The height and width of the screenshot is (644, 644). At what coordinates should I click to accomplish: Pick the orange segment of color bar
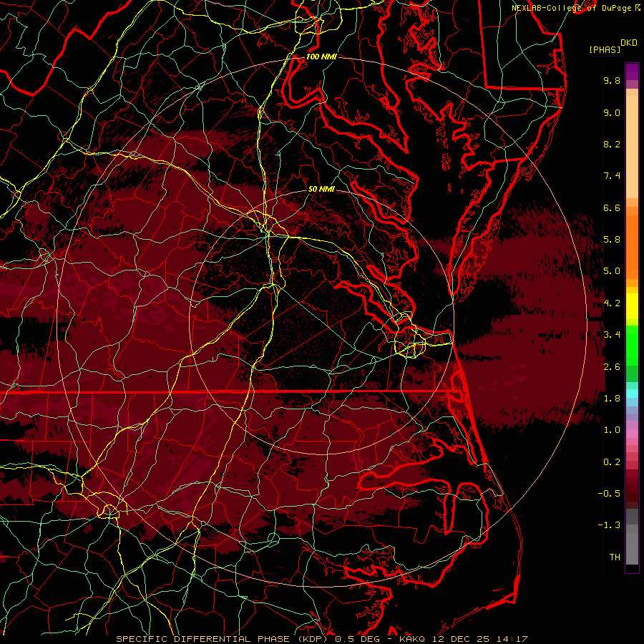tap(632, 248)
